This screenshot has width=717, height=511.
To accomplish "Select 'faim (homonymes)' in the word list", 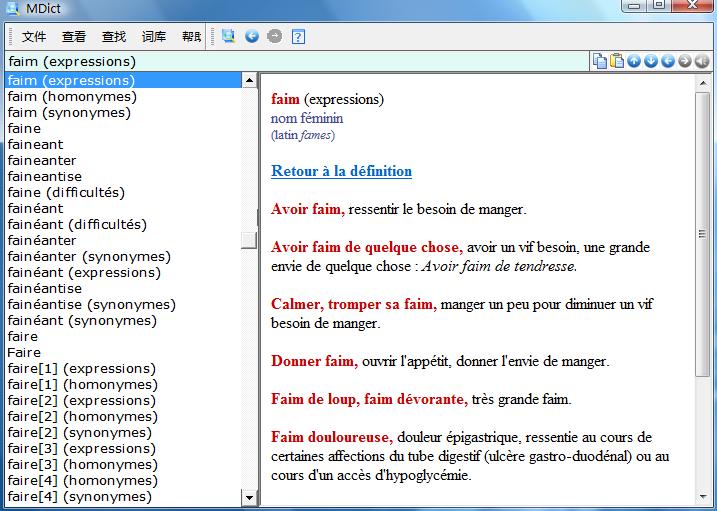I will tap(72, 97).
